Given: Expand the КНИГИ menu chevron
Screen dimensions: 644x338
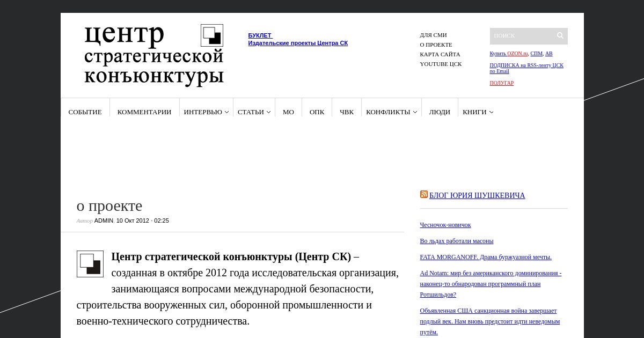Looking at the screenshot, I should tap(491, 112).
